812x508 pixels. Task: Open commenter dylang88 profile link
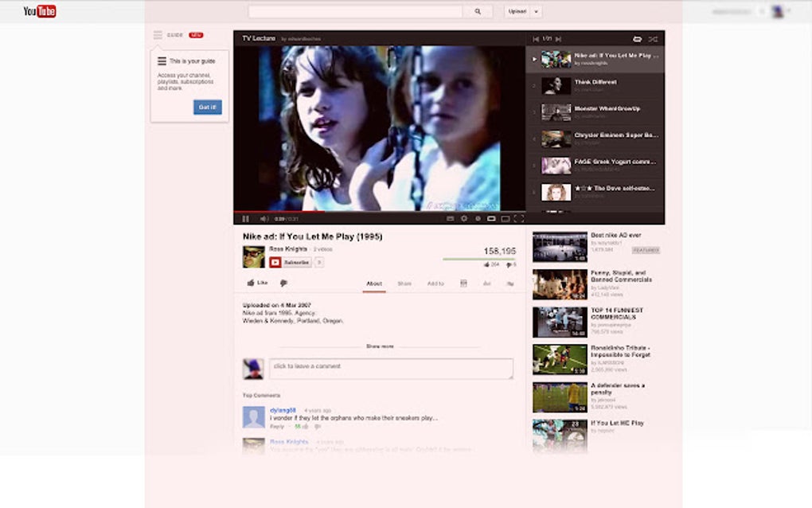click(283, 410)
